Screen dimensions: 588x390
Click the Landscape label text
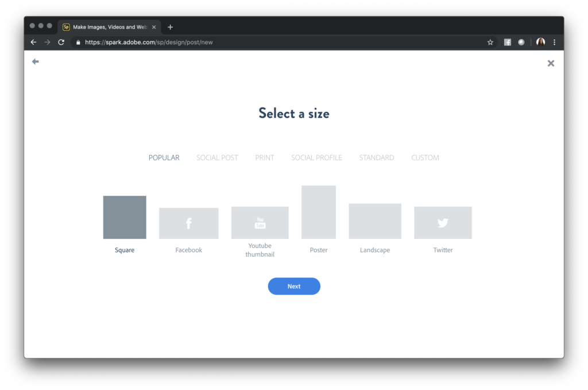coord(375,250)
